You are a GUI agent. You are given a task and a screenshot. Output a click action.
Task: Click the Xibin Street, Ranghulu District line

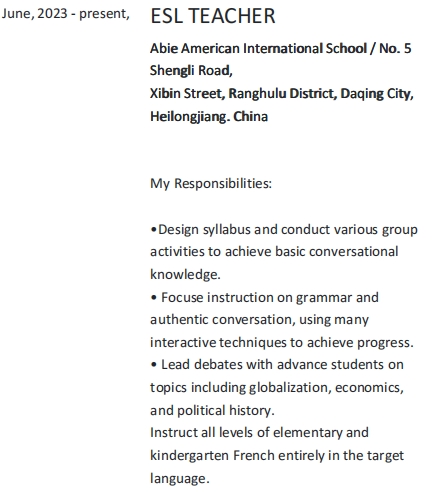coord(282,94)
